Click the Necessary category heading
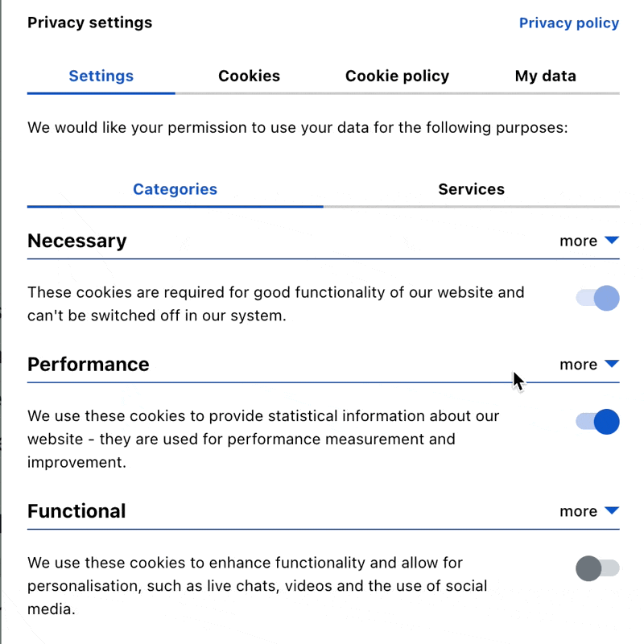 76,241
